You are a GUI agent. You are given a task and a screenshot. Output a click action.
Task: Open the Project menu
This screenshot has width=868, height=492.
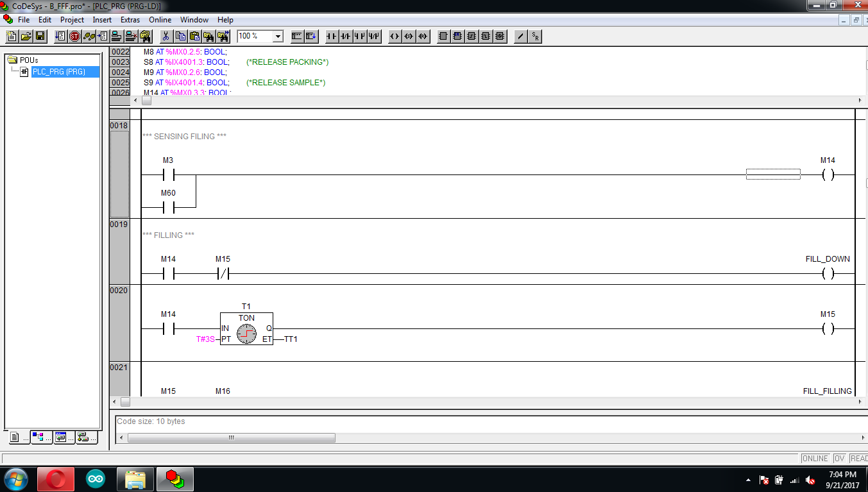coord(72,20)
